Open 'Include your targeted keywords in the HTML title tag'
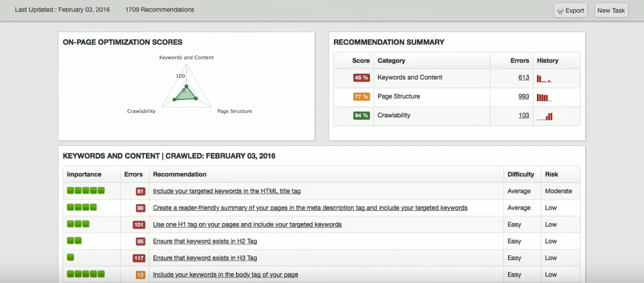The height and width of the screenshot is (283, 644). (x=226, y=192)
